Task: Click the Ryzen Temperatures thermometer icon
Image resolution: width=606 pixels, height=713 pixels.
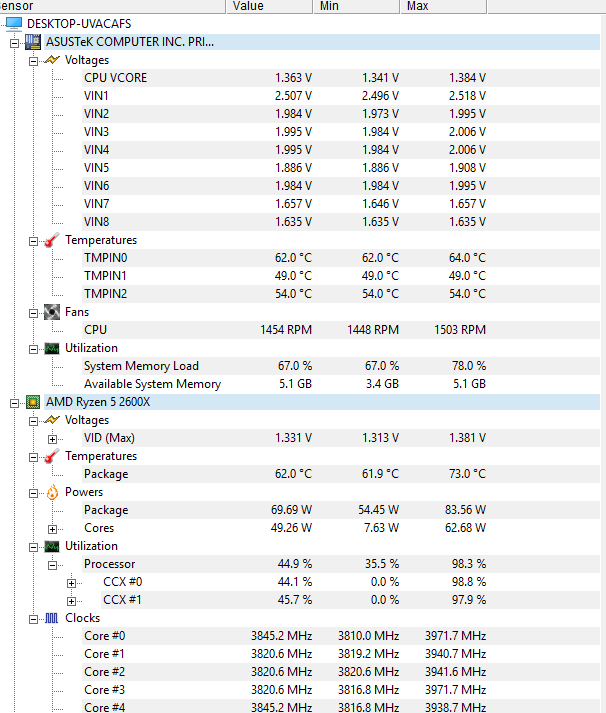Action: (52, 456)
